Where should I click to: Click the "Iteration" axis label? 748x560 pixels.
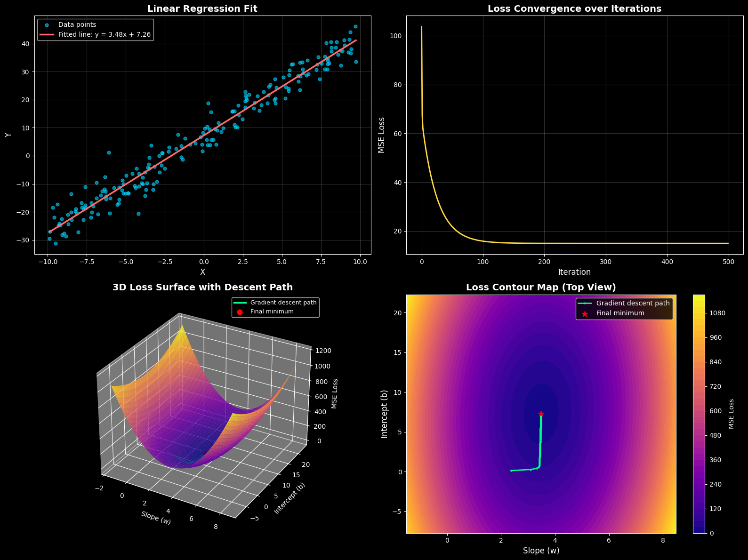(x=574, y=272)
